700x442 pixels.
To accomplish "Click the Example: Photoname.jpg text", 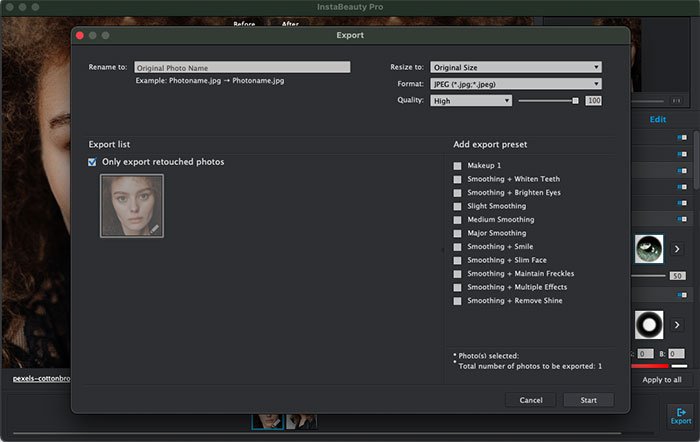I will point(210,81).
